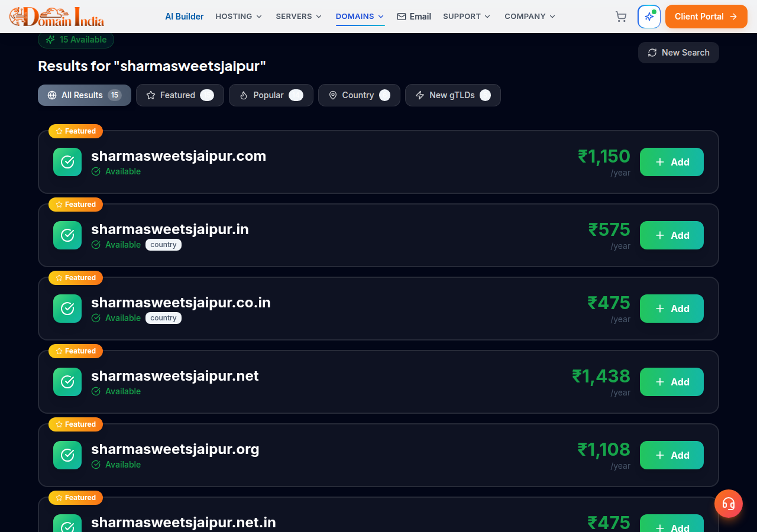Screen dimensions: 757x532
Task: Click country tag under sharmasweetsjaipur.co.in
Action: [163, 318]
